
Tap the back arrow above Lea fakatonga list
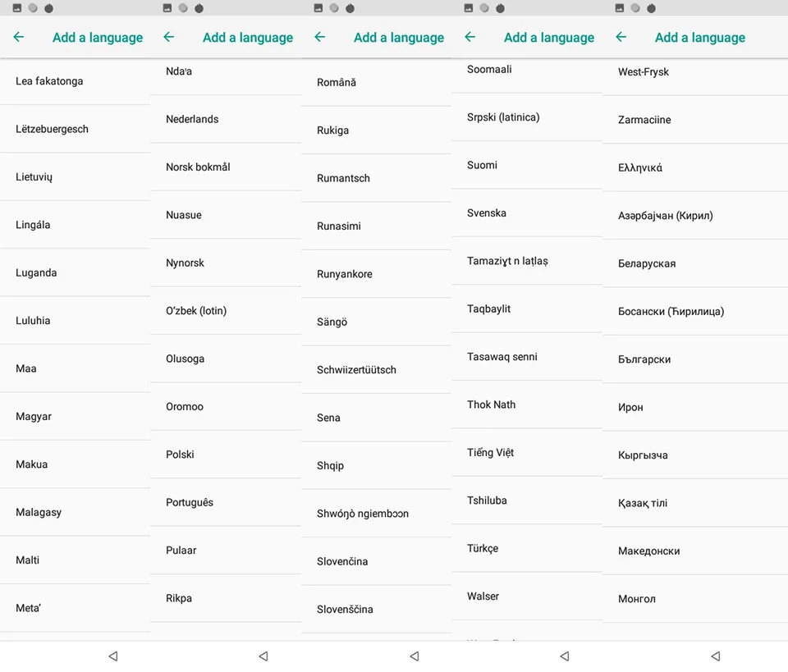tap(19, 37)
